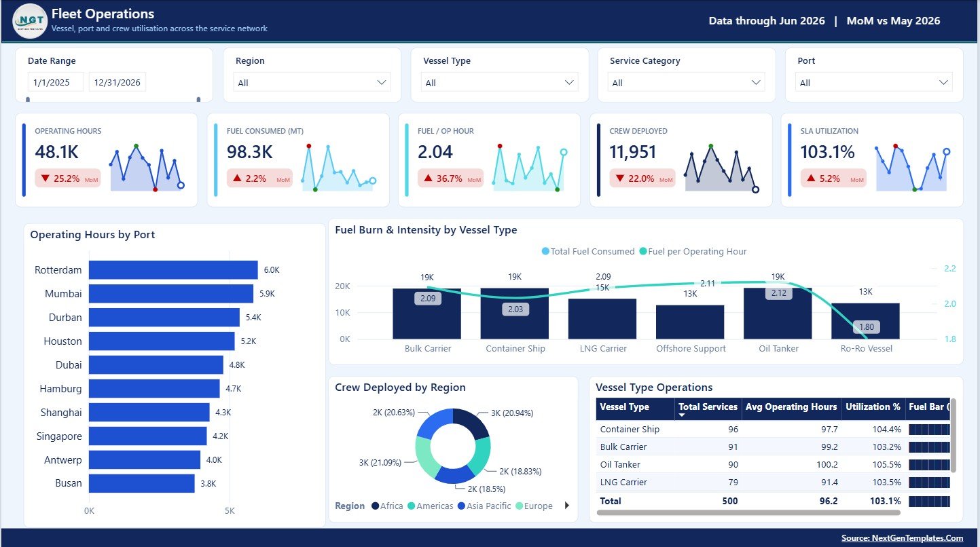Click the left handle of the date range slider
The height and width of the screenshot is (547, 980).
click(x=28, y=100)
